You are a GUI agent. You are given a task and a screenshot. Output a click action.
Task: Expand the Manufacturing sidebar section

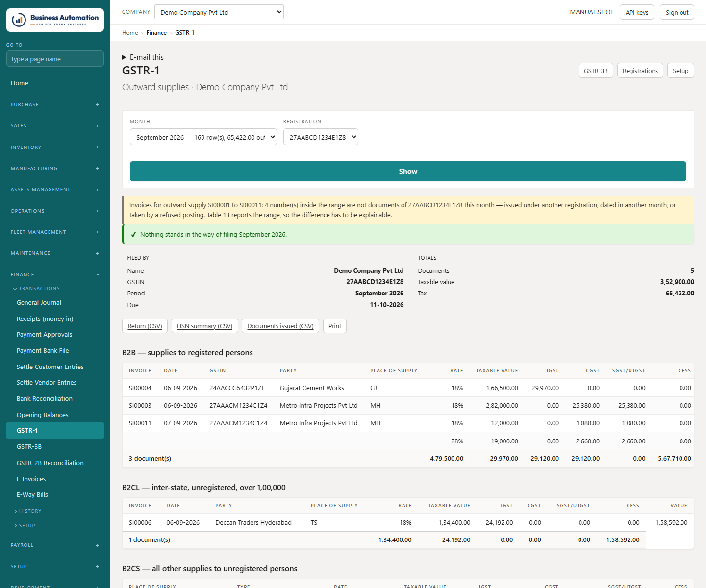point(55,169)
